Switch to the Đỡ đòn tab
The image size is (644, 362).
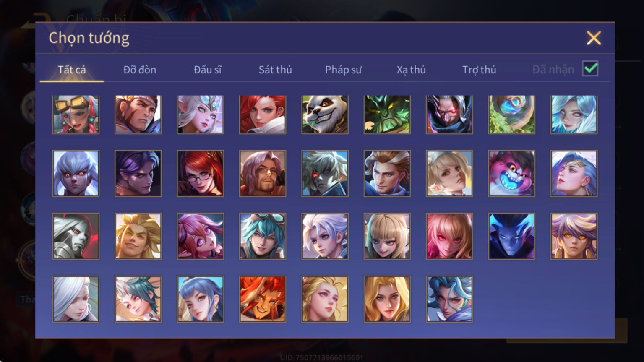tap(140, 70)
